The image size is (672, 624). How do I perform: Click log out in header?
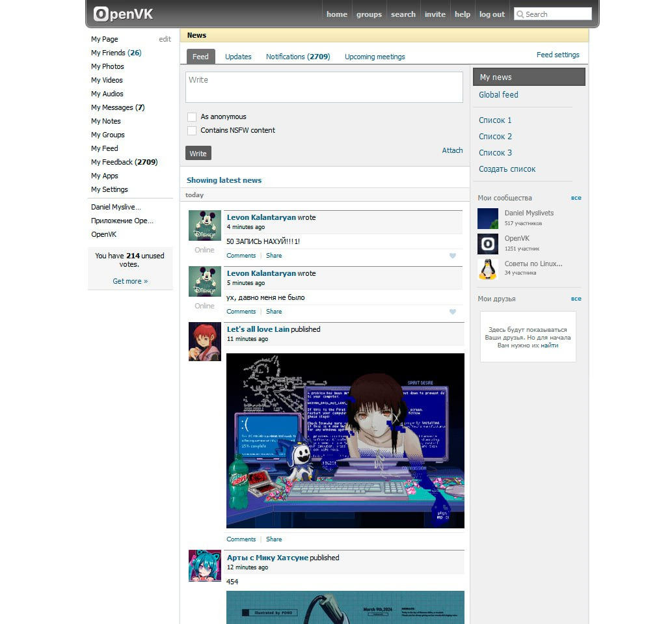(492, 14)
